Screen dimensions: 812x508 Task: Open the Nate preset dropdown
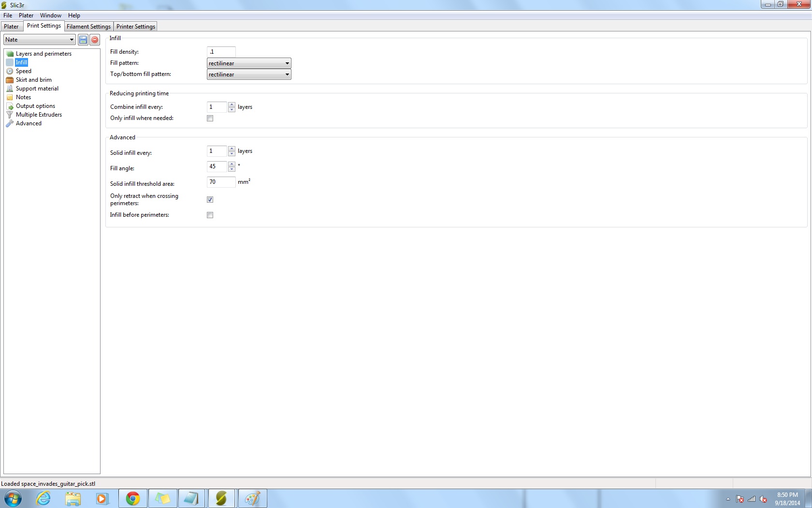point(40,40)
